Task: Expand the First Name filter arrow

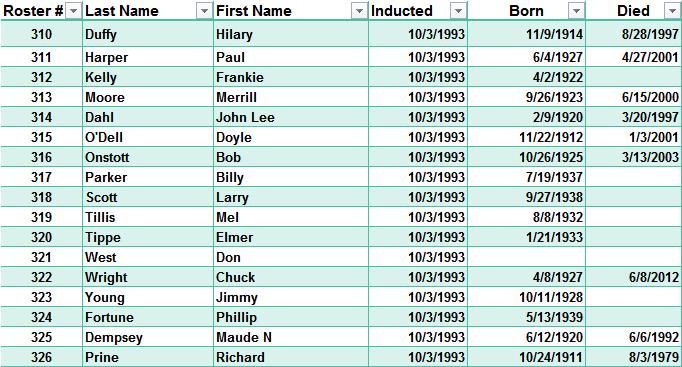Action: (359, 11)
